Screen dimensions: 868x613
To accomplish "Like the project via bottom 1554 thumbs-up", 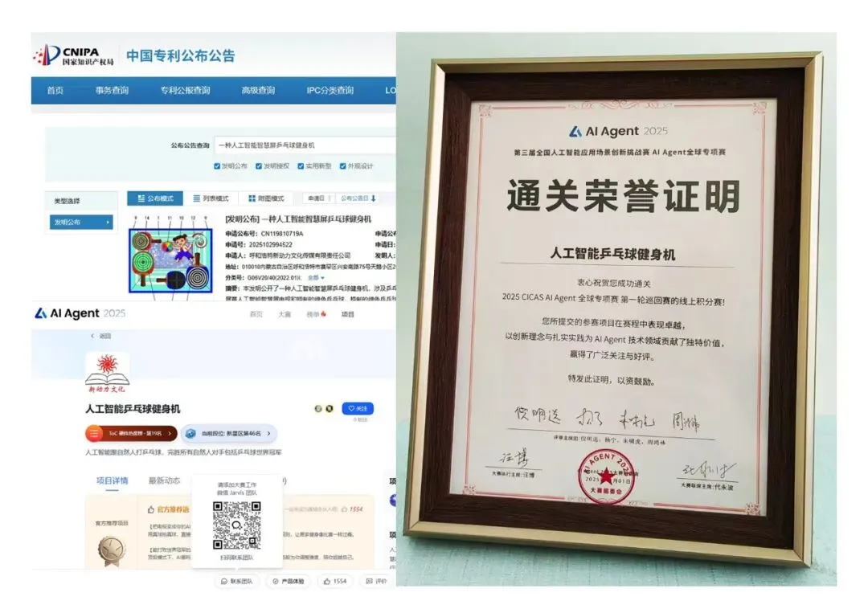I will (x=335, y=582).
